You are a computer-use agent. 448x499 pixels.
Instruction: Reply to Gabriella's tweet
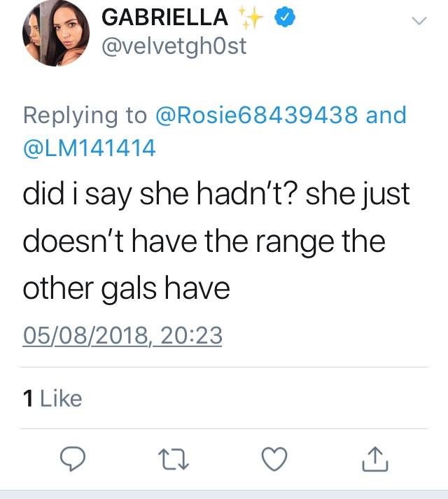coord(72,459)
